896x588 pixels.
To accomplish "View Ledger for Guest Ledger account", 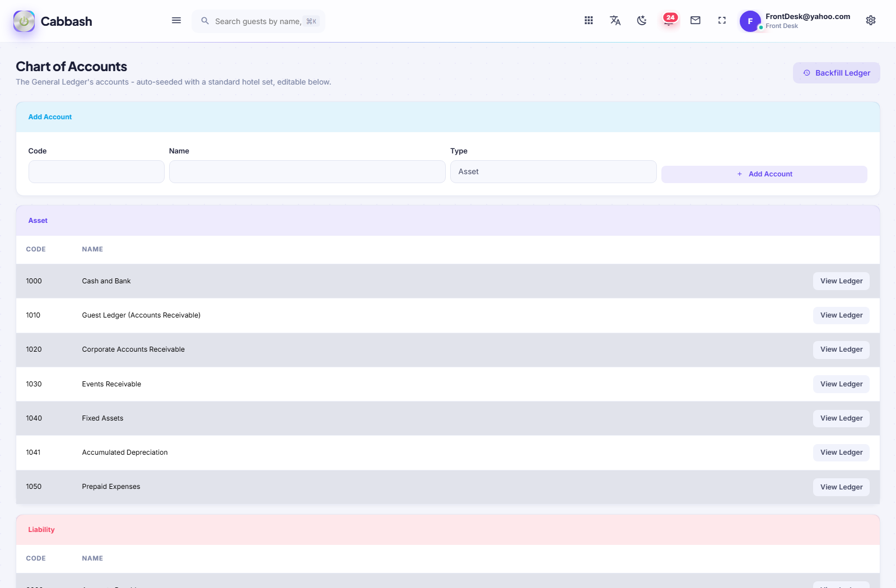I will tap(841, 315).
